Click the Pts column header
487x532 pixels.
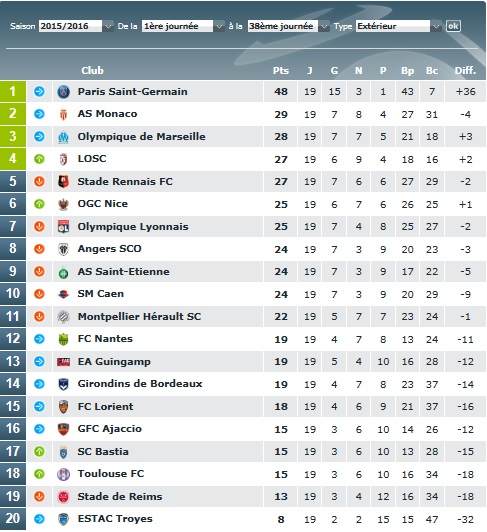pos(281,71)
